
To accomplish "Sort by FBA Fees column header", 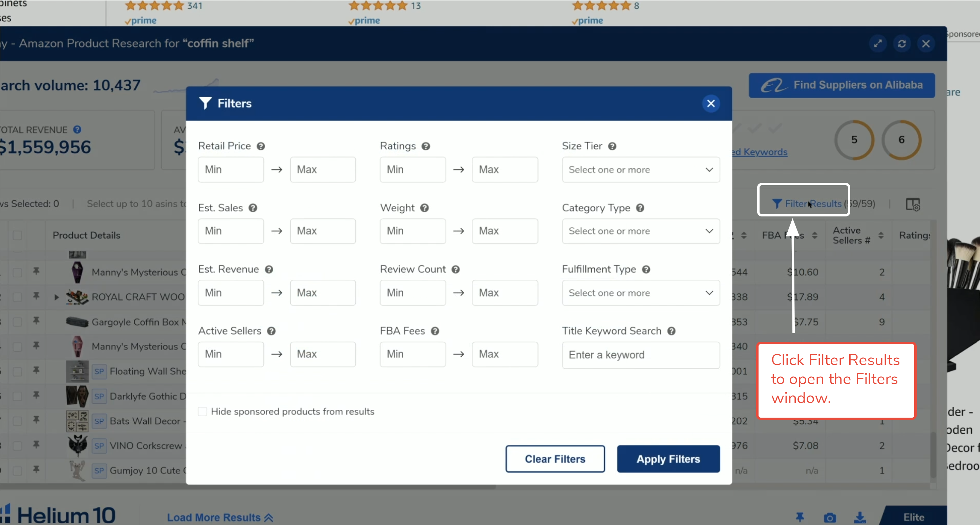I will pos(814,235).
